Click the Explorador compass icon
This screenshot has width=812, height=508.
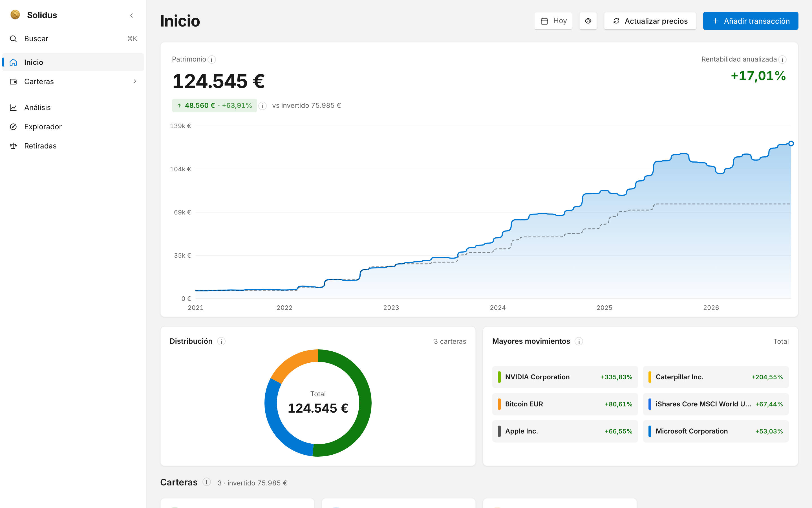coord(13,127)
